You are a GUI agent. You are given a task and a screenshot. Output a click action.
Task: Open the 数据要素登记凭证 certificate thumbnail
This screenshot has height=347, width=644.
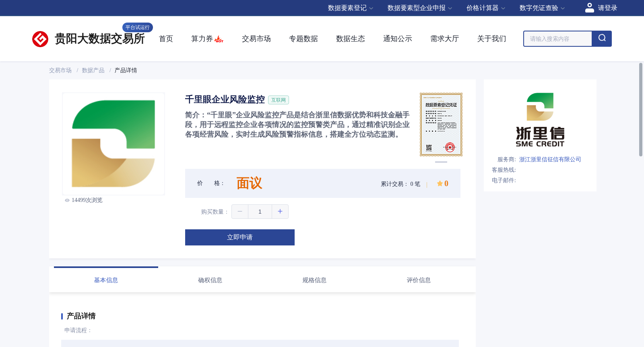pyautogui.click(x=441, y=125)
